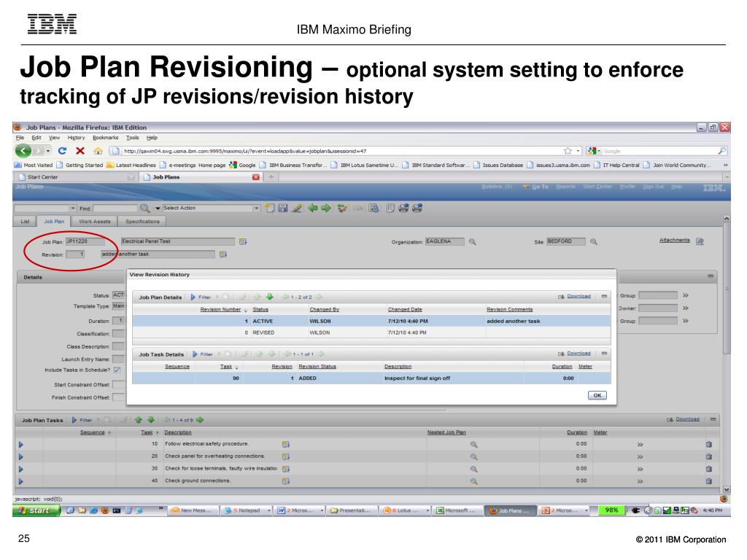Click the Google search box in Firefox
The height and width of the screenshot is (560, 747).
coord(659,151)
